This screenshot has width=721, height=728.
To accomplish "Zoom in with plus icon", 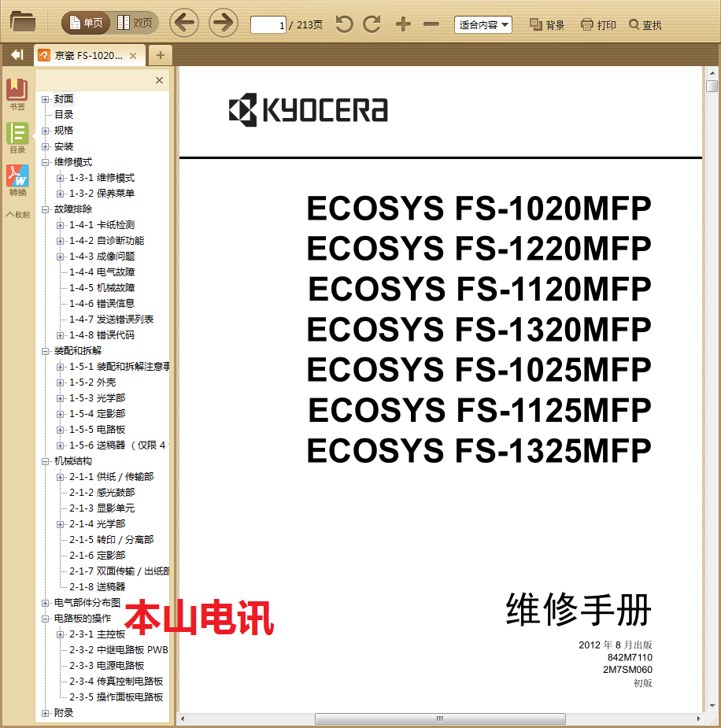I will (403, 24).
